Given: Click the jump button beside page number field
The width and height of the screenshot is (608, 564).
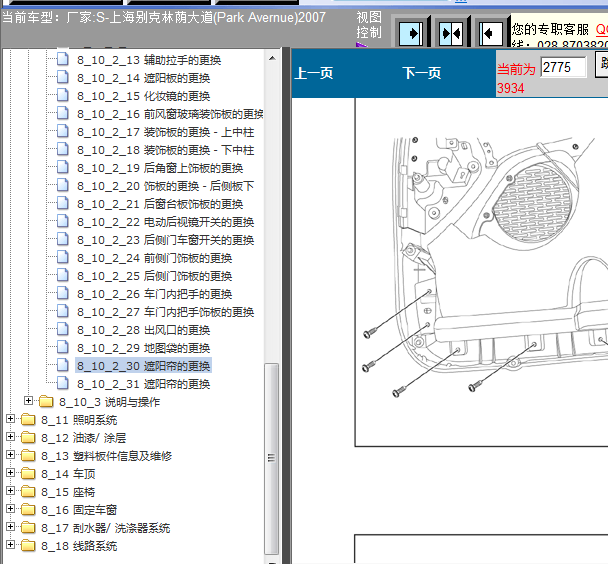Looking at the screenshot, I should click(602, 65).
